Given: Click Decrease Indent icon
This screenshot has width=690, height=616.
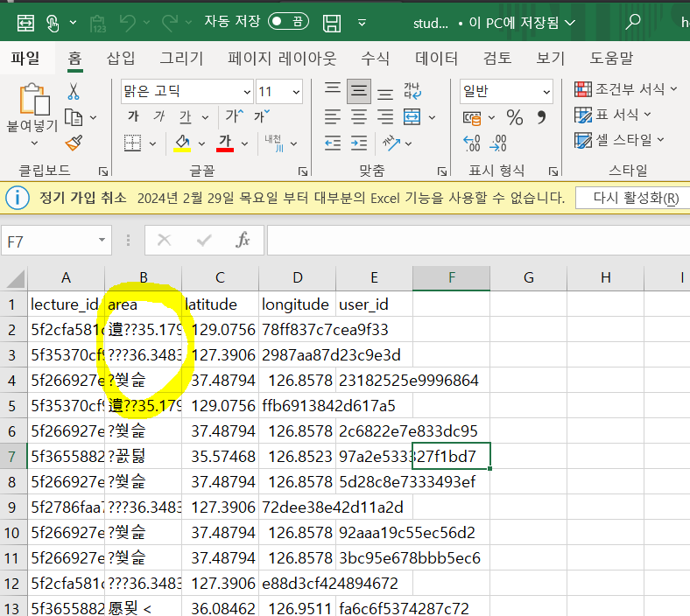Looking at the screenshot, I should (x=333, y=143).
